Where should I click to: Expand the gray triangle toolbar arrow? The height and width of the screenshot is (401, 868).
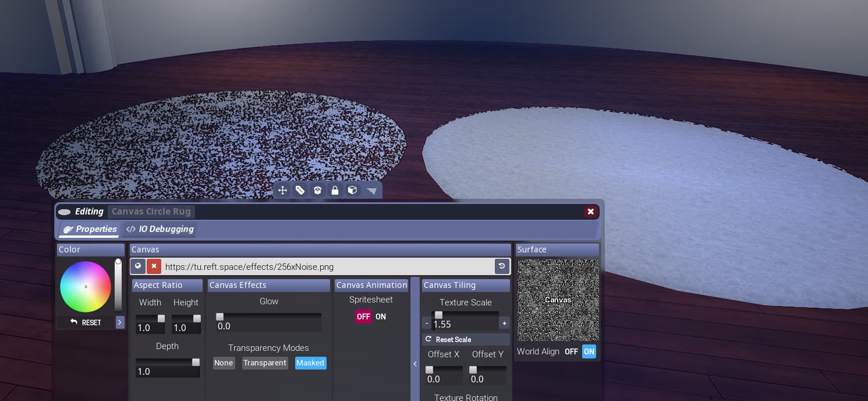(371, 191)
